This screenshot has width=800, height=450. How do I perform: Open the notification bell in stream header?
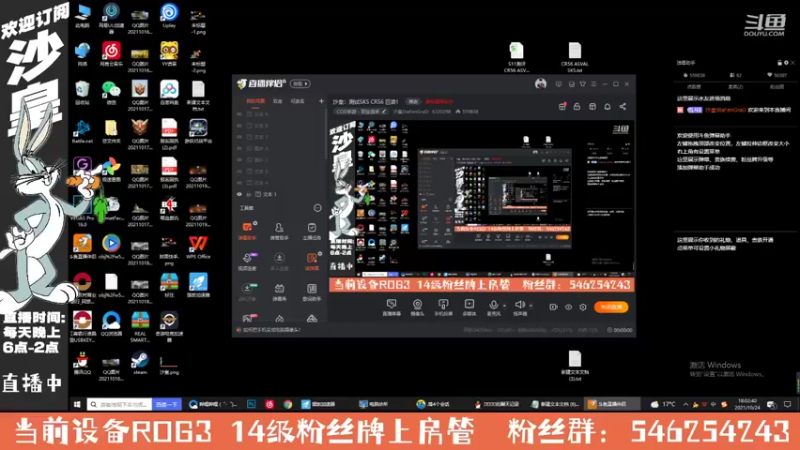click(x=607, y=107)
